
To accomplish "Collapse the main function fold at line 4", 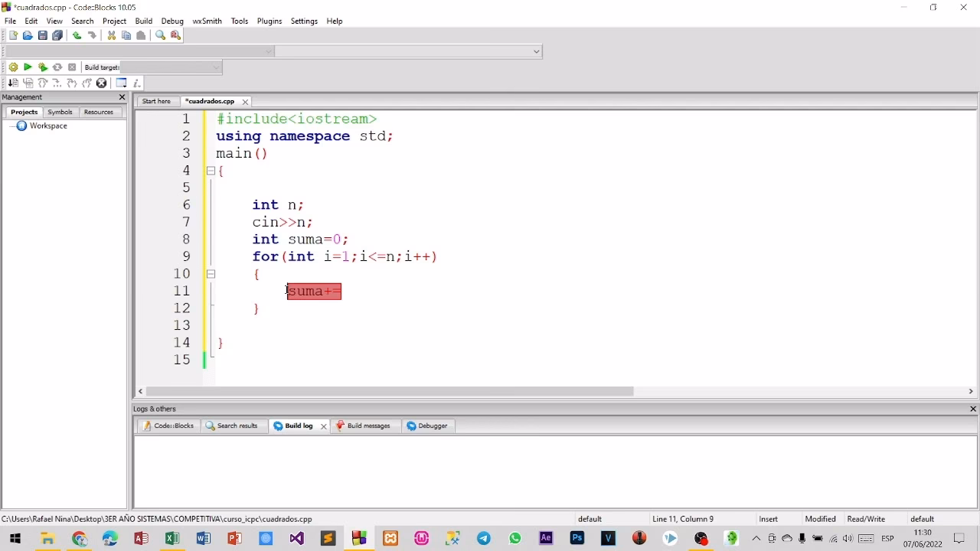I will pos(211,171).
